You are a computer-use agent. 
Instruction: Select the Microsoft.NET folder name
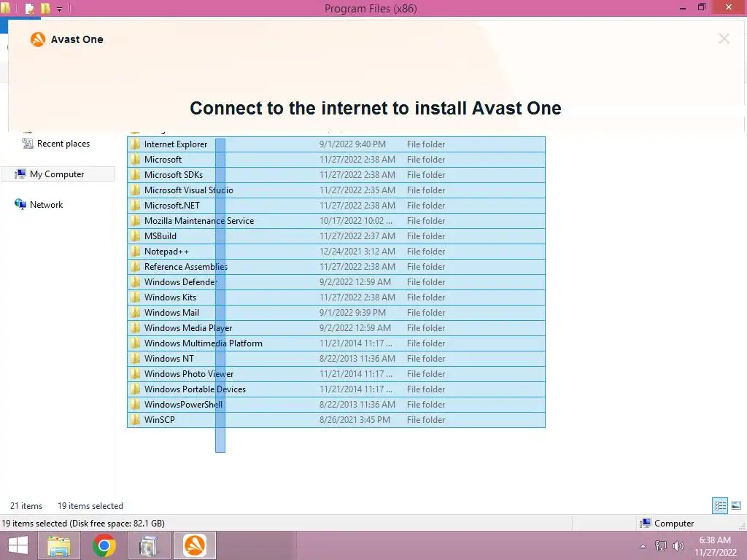pos(172,205)
